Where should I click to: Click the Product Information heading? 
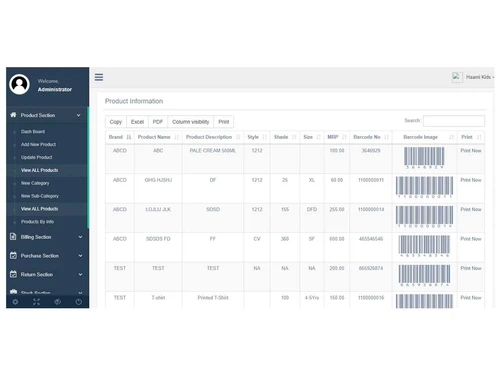tap(134, 101)
